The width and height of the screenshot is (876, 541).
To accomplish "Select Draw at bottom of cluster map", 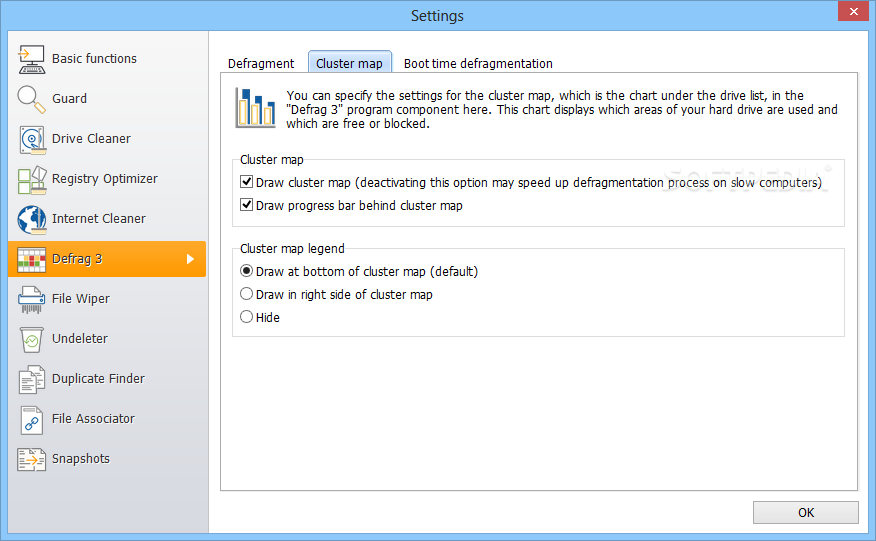I will coord(247,272).
